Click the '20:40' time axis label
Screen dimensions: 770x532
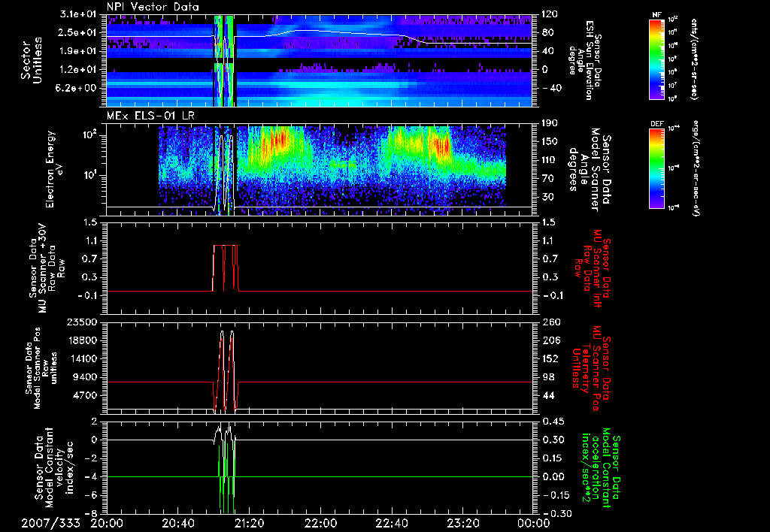pyautogui.click(x=177, y=523)
